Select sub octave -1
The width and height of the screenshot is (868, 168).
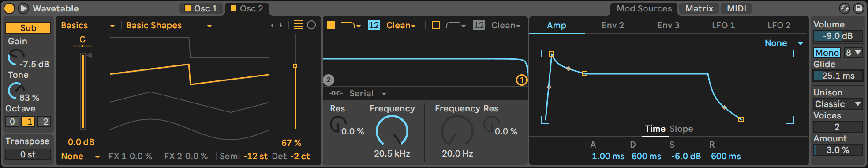coord(28,122)
